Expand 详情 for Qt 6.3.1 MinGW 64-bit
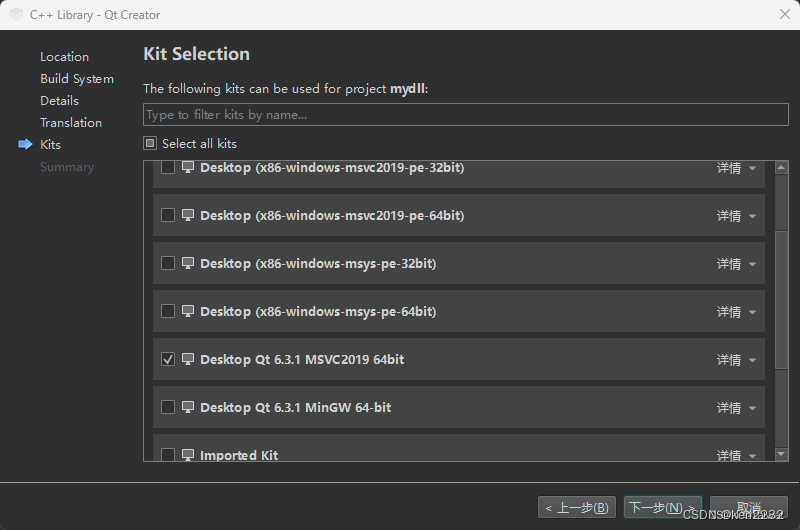 coord(736,408)
